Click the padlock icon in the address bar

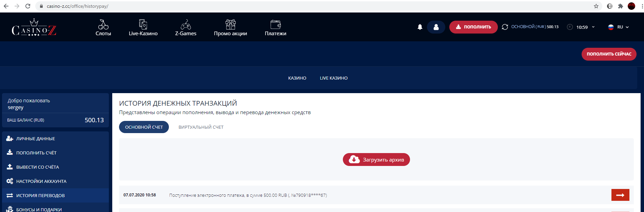41,6
